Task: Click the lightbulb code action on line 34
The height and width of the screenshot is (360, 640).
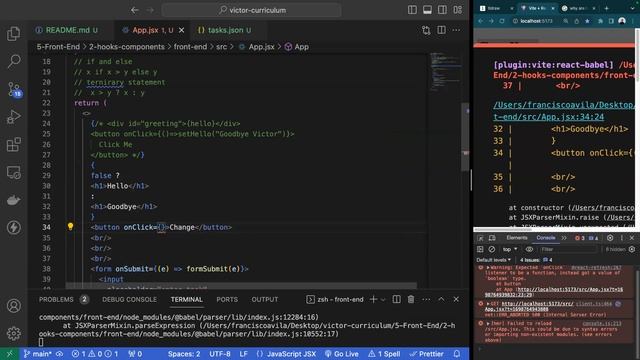Action: pyautogui.click(x=70, y=227)
